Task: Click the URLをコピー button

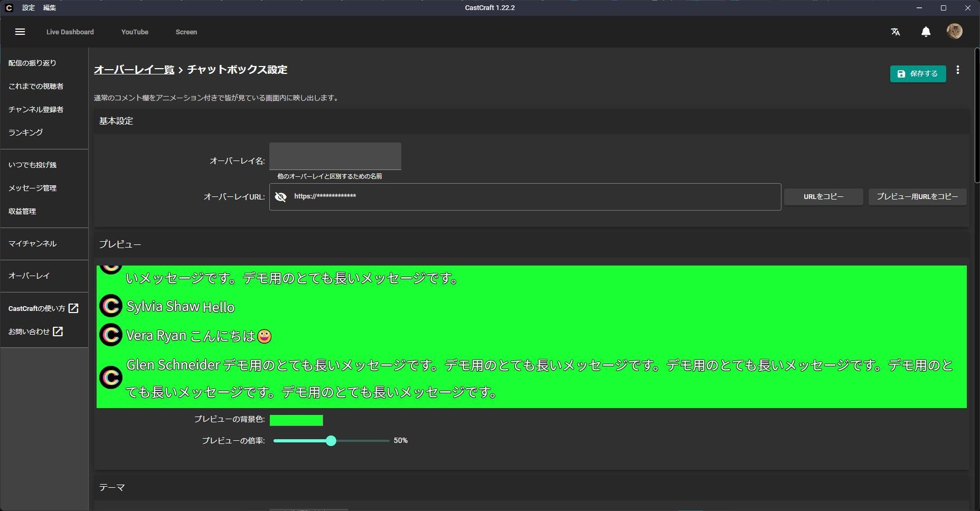Action: (x=823, y=197)
